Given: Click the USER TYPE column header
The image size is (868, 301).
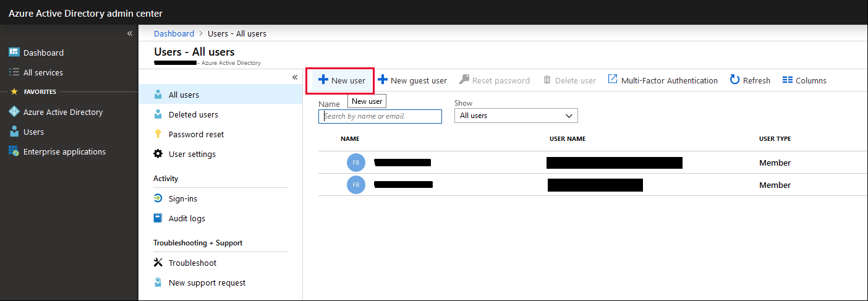Looking at the screenshot, I should click(775, 138).
